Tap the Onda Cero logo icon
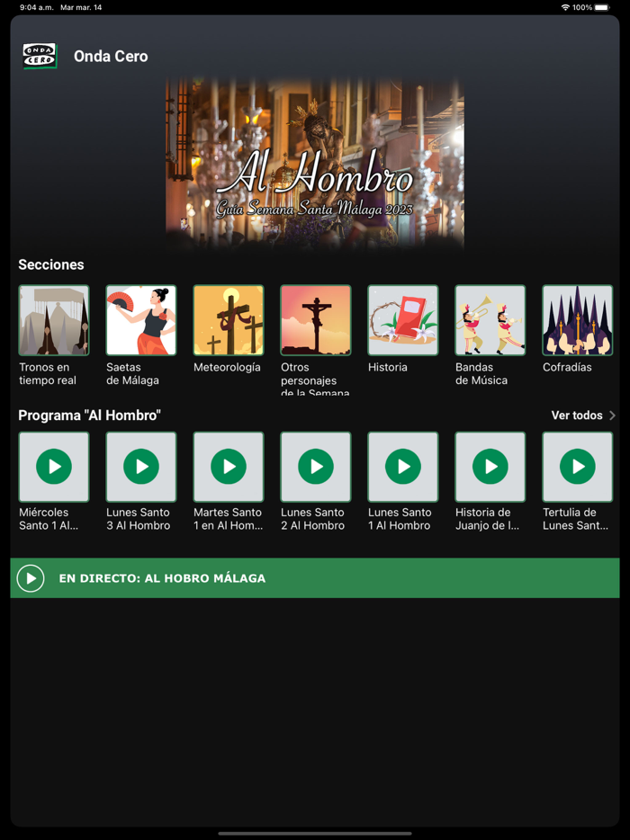 coord(40,57)
